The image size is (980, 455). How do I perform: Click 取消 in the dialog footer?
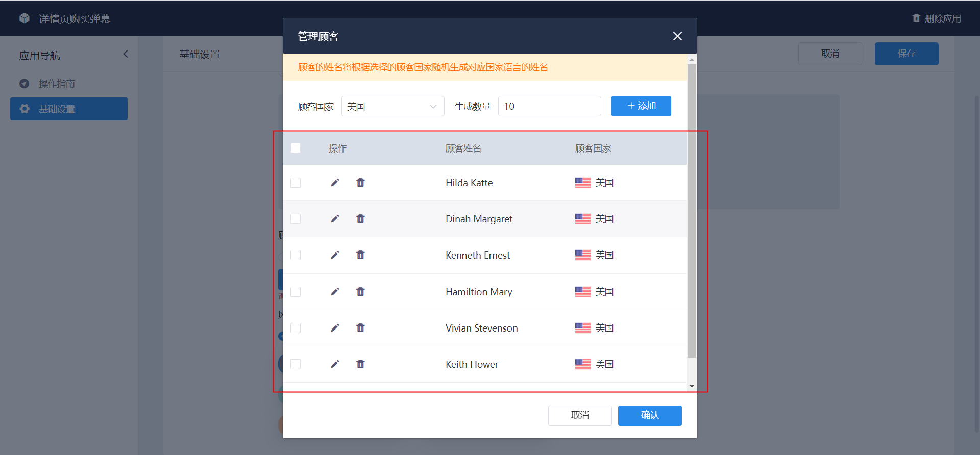tap(580, 415)
